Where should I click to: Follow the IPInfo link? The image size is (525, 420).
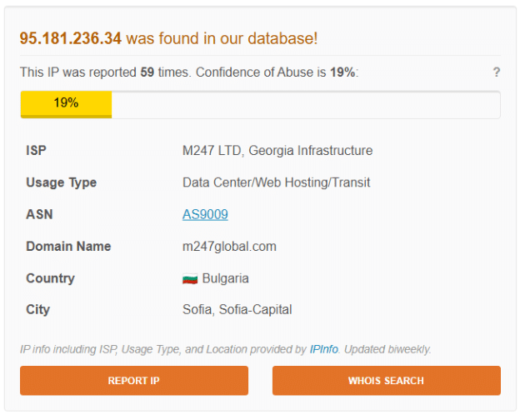click(x=323, y=349)
